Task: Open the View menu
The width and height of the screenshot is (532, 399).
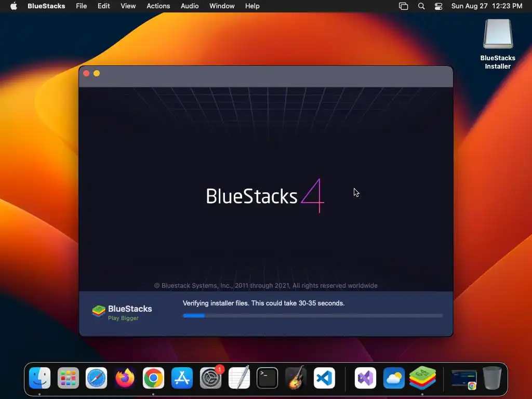Action: pyautogui.click(x=128, y=6)
